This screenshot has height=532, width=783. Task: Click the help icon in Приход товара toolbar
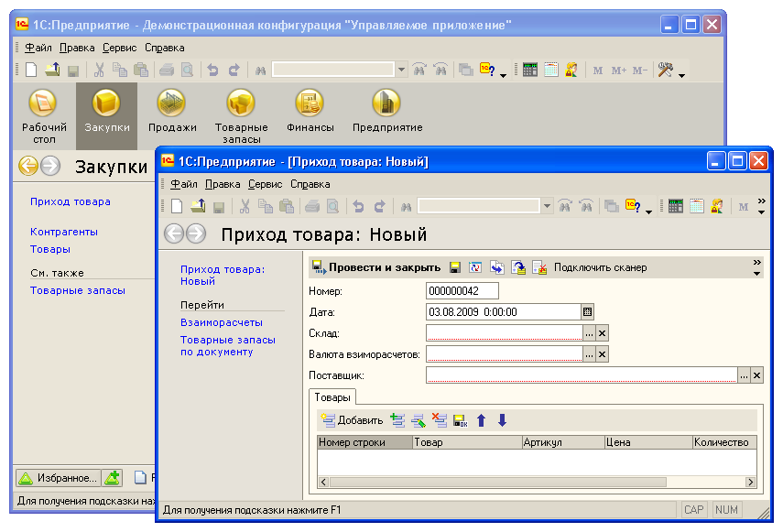click(633, 206)
